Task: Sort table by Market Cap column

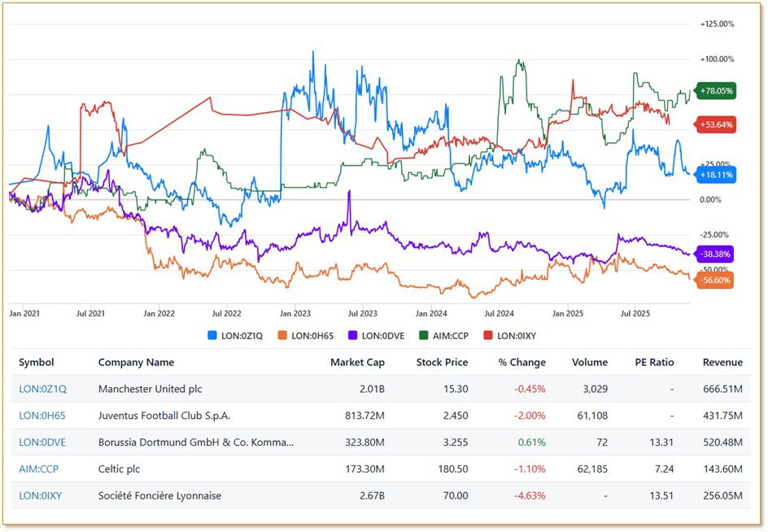Action: pyautogui.click(x=357, y=362)
